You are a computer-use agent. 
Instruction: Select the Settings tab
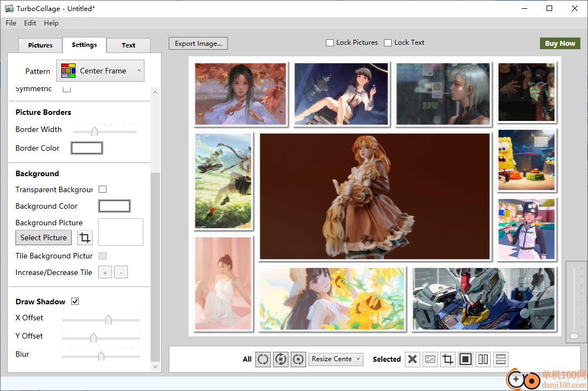coord(84,45)
